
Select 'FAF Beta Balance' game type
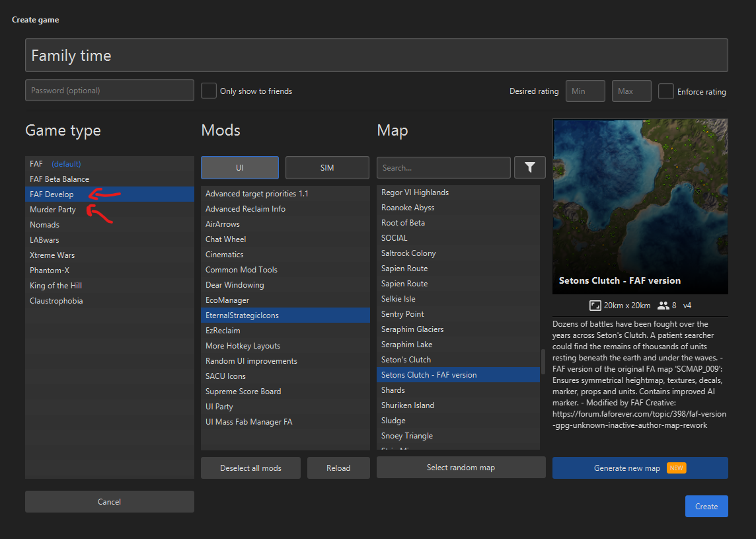point(110,179)
